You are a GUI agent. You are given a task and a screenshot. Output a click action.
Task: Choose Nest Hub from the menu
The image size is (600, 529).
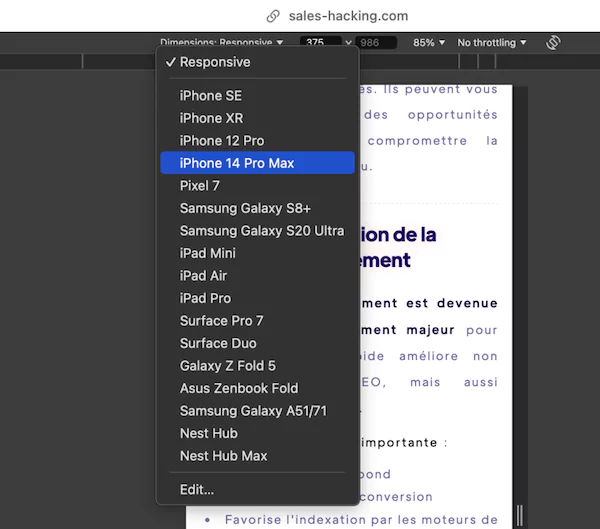pyautogui.click(x=257, y=433)
